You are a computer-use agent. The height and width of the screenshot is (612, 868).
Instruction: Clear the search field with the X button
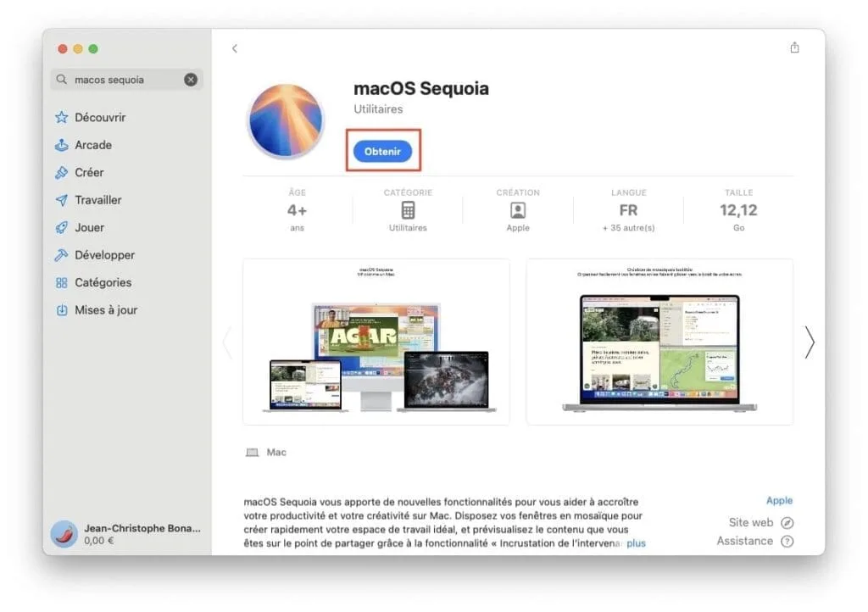click(x=191, y=80)
